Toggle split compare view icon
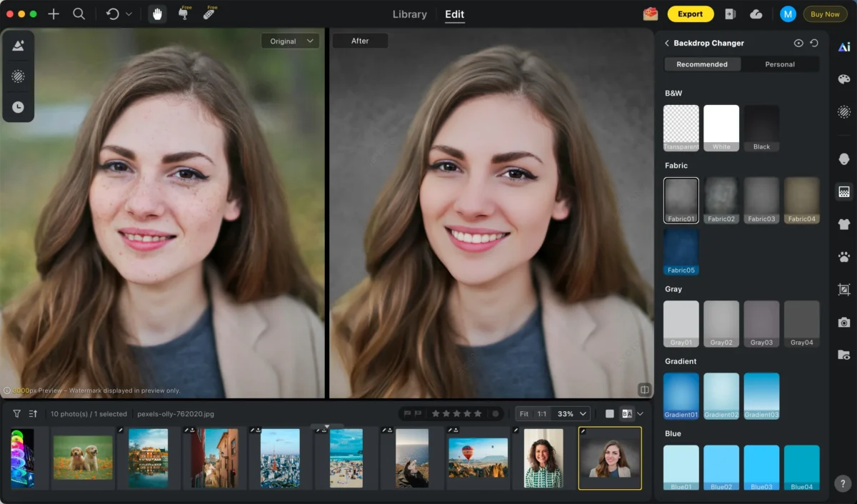This screenshot has width=857, height=504. click(x=644, y=390)
